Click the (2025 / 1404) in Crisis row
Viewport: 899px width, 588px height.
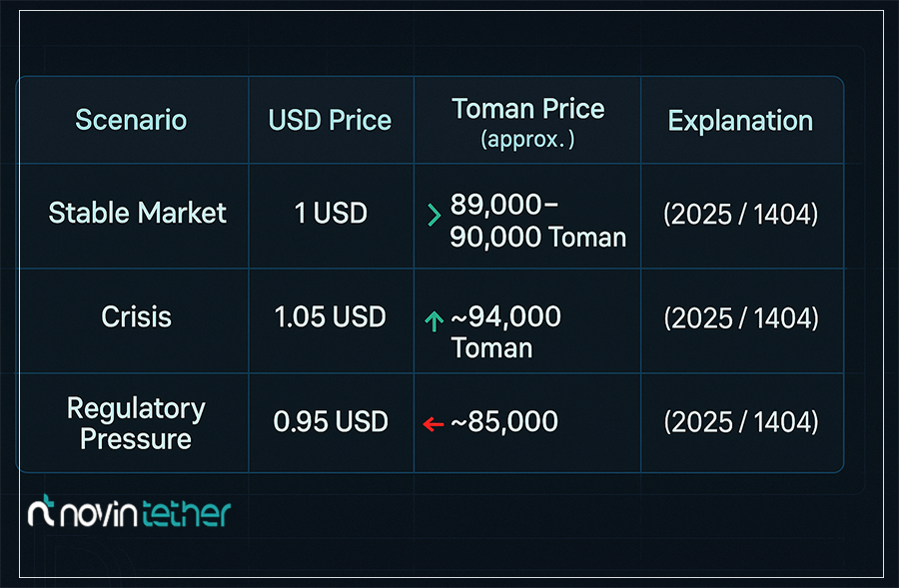click(x=741, y=318)
